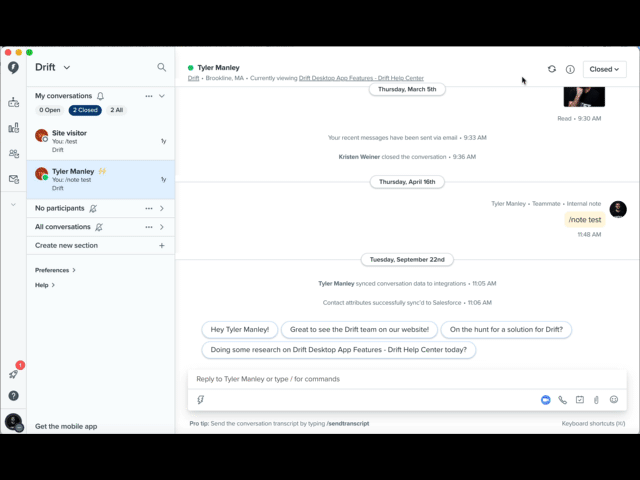The image size is (640, 480).
Task: Open the Help menu link
Action: pyautogui.click(x=45, y=285)
